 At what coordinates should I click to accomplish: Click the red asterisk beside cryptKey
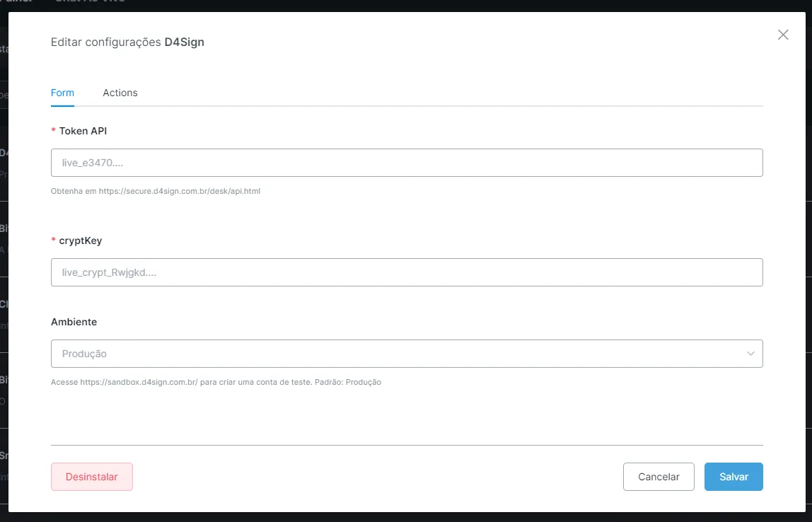(53, 240)
